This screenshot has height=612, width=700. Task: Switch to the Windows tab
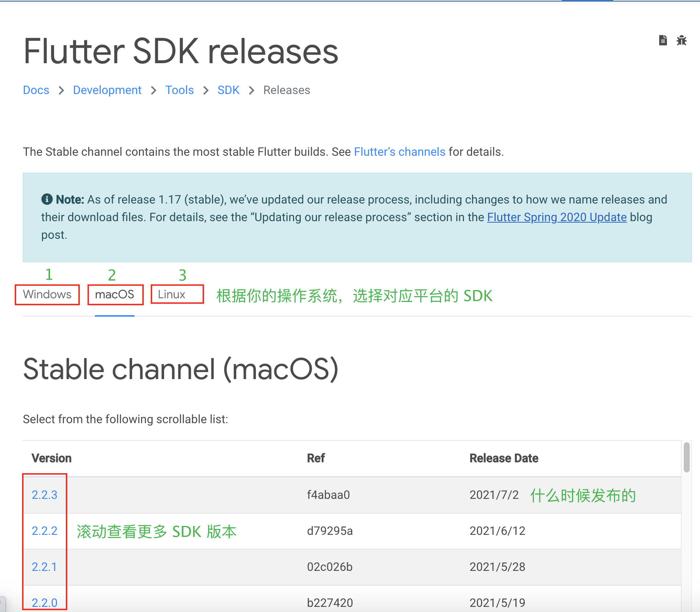coord(47,294)
